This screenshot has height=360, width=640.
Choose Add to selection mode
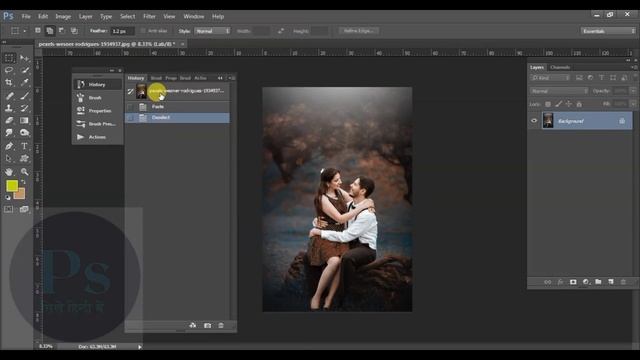tap(50, 31)
